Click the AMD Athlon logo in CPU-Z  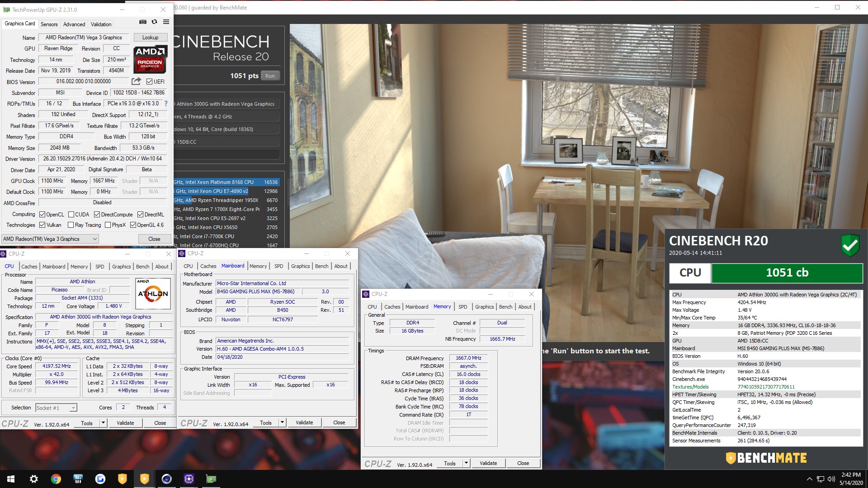(x=153, y=294)
